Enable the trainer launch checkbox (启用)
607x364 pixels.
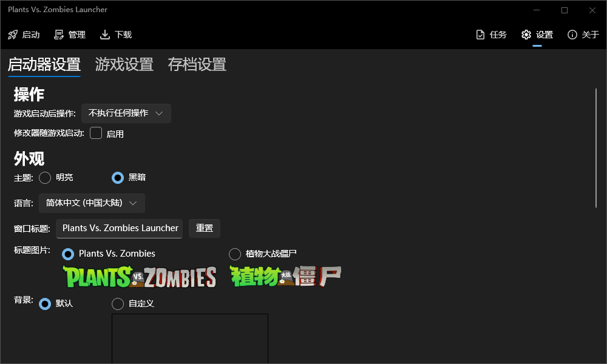(96, 133)
